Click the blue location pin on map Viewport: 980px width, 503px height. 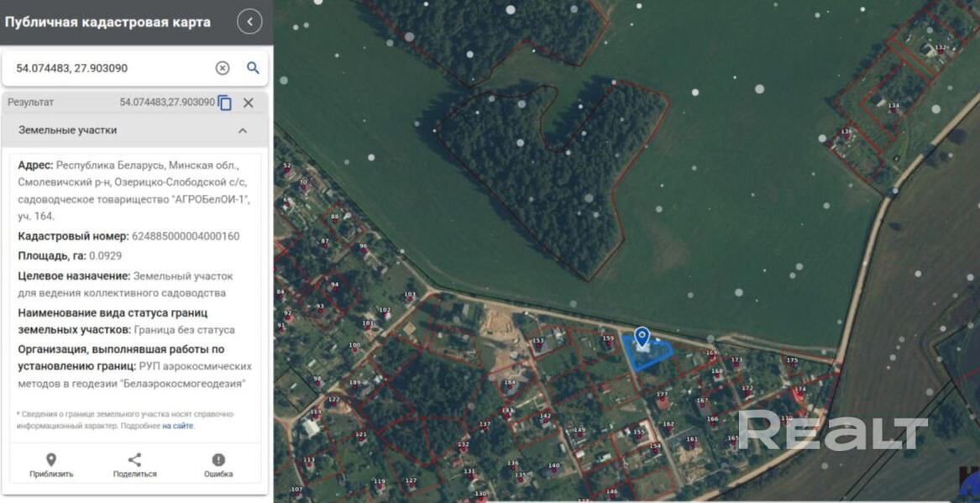[x=642, y=338]
